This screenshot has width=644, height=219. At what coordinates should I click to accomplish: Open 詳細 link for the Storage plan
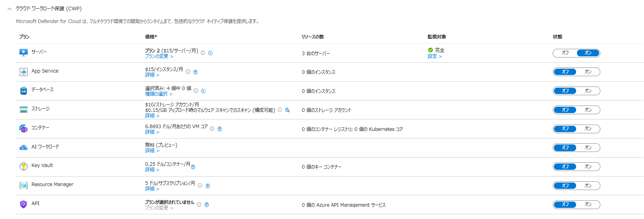coord(152,116)
